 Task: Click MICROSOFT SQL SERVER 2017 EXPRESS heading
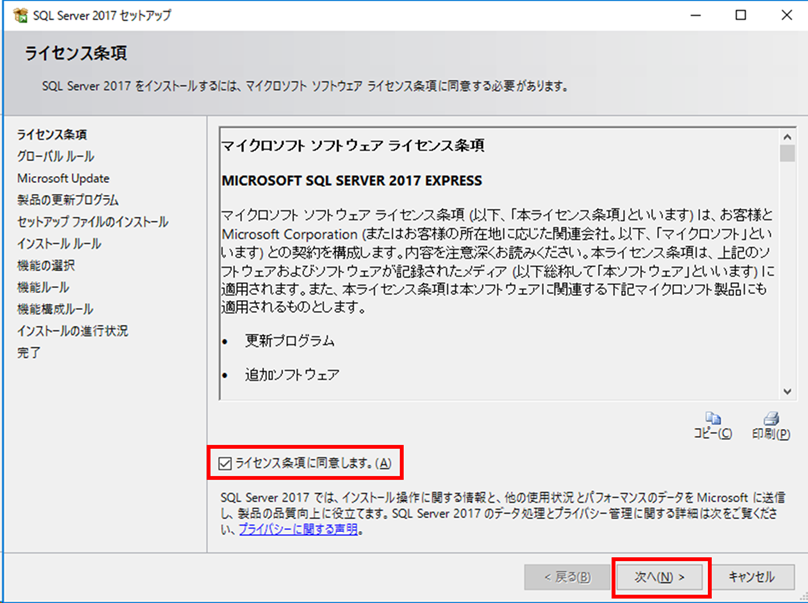coord(352,180)
